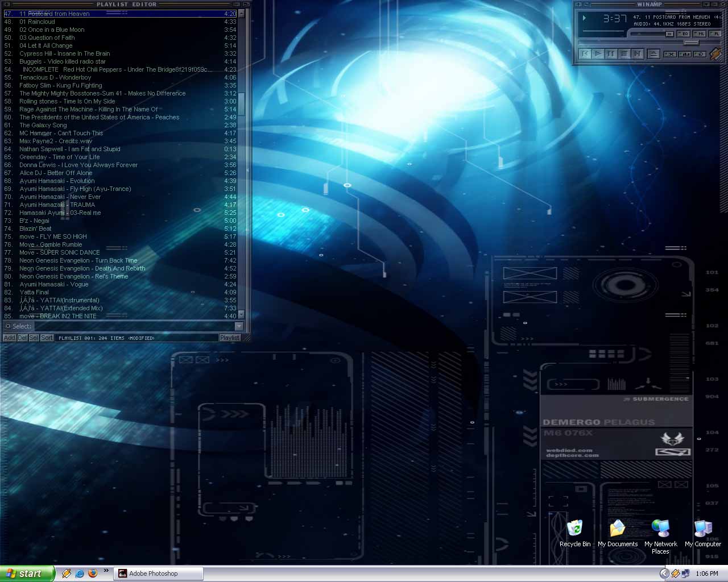Image resolution: width=728 pixels, height=582 pixels.
Task: Click playlist scrollbar up arrow
Action: [x=241, y=13]
